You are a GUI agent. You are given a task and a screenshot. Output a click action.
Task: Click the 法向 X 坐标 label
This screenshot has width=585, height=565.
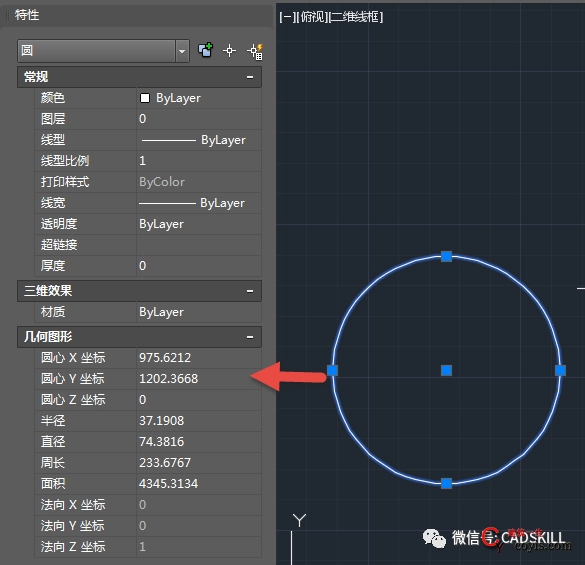point(73,505)
